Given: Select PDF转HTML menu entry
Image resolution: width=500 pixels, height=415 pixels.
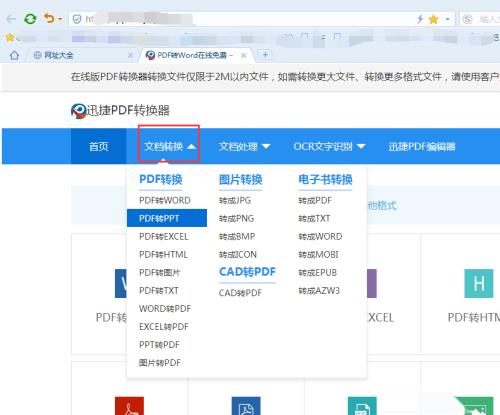Looking at the screenshot, I should coord(163,254).
